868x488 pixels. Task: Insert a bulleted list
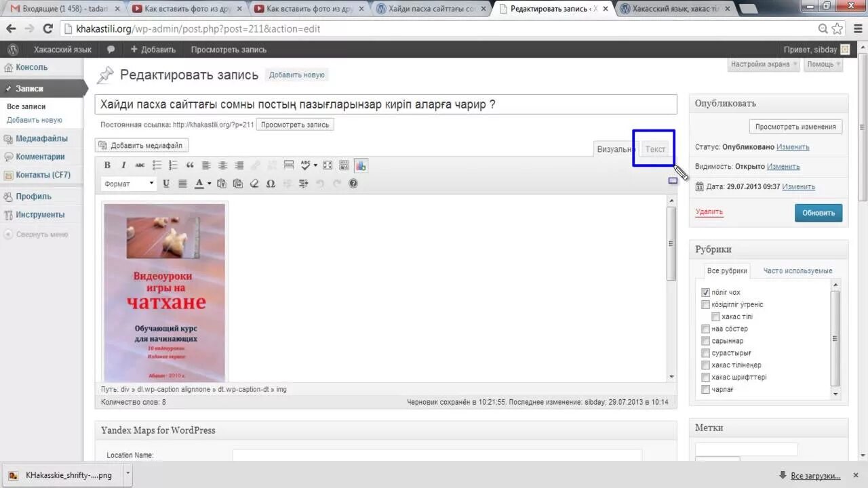[157, 165]
